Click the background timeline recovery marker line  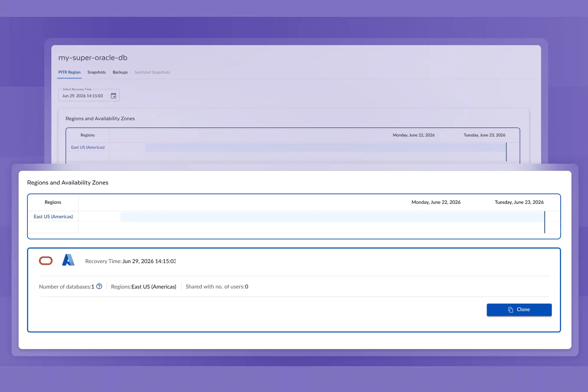pos(506,152)
